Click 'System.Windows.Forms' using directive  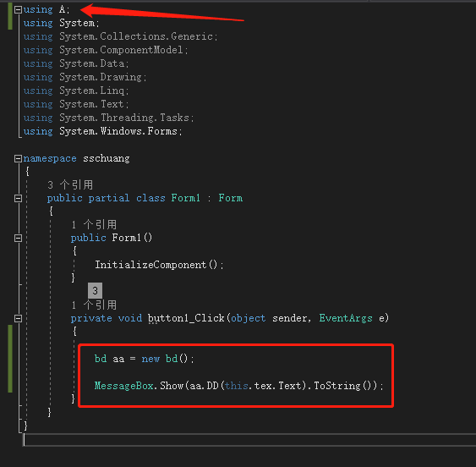point(118,131)
